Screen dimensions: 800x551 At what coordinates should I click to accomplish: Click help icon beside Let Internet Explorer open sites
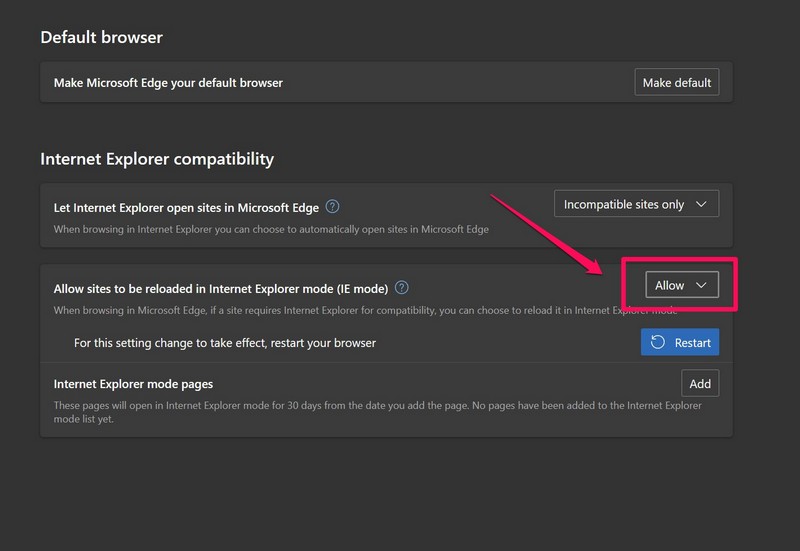[x=333, y=207]
